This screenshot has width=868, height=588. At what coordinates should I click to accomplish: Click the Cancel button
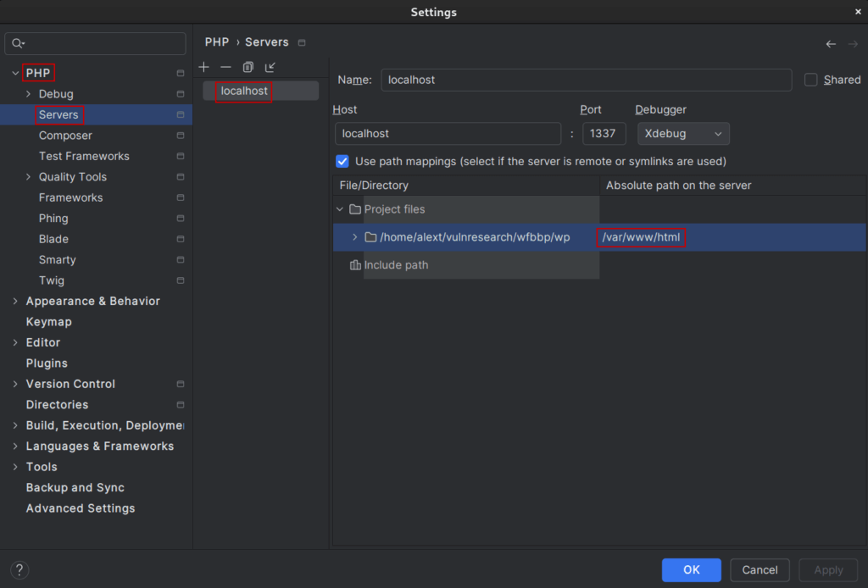(x=759, y=569)
